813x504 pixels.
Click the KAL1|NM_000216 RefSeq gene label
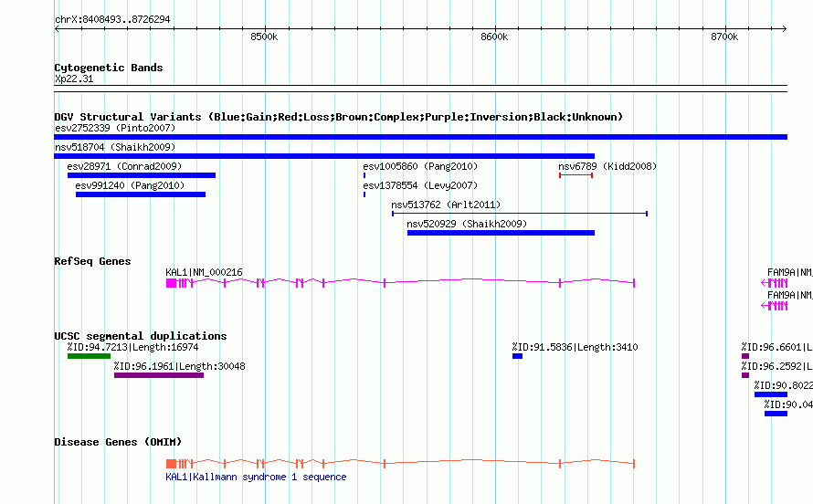click(x=204, y=272)
